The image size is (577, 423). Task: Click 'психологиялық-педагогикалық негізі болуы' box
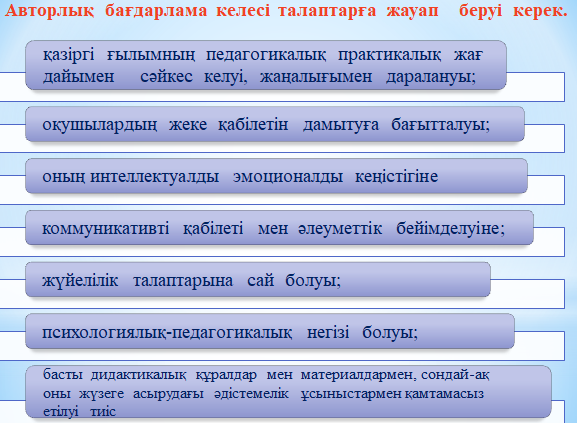point(269,332)
